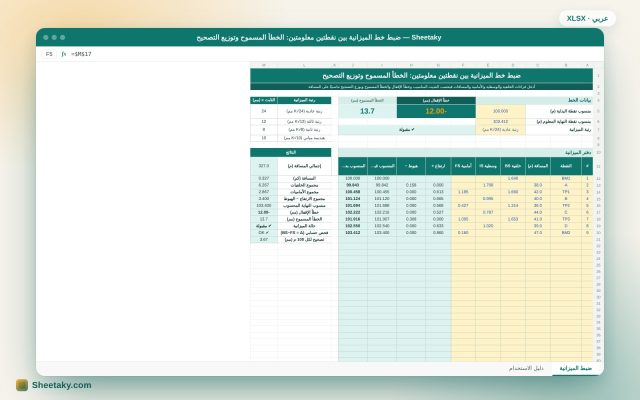
Task: Click the خلفية BS column header
Action: (513, 166)
